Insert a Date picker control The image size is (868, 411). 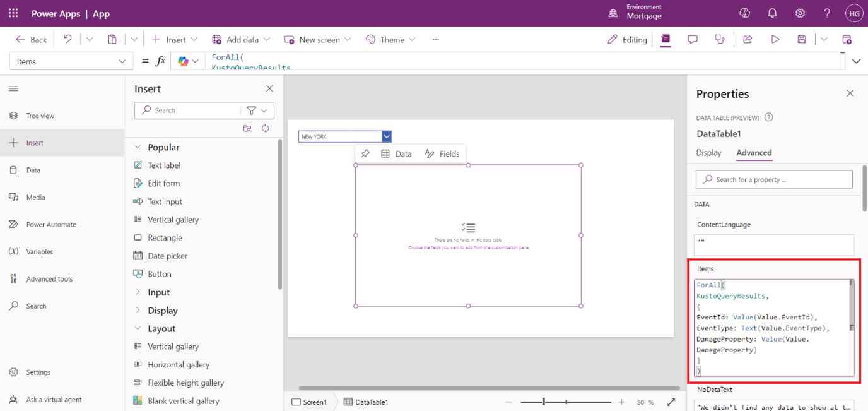pyautogui.click(x=167, y=256)
